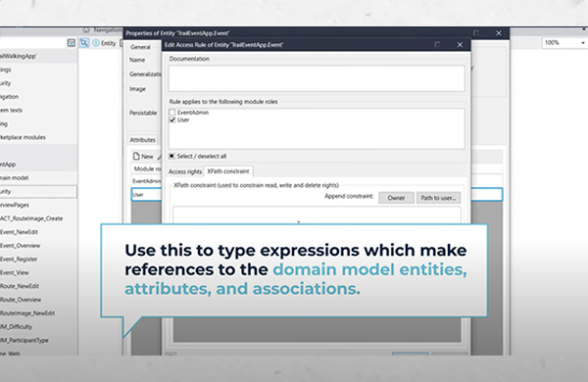
Task: Click New in the Properties access rules toolbar
Action: (144, 157)
